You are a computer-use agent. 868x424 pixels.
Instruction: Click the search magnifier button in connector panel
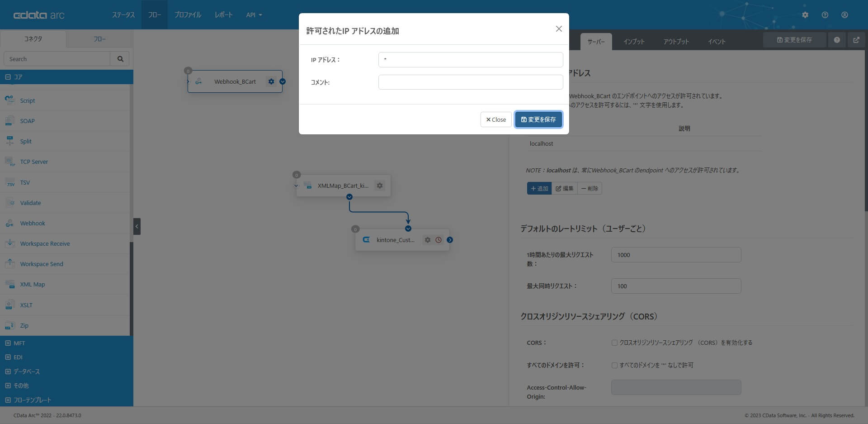[120, 59]
